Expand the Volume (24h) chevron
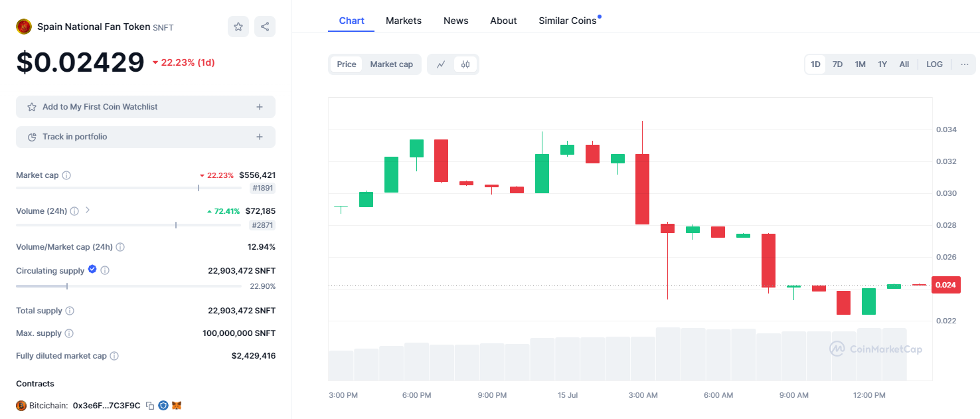The width and height of the screenshot is (980, 419). [x=88, y=210]
